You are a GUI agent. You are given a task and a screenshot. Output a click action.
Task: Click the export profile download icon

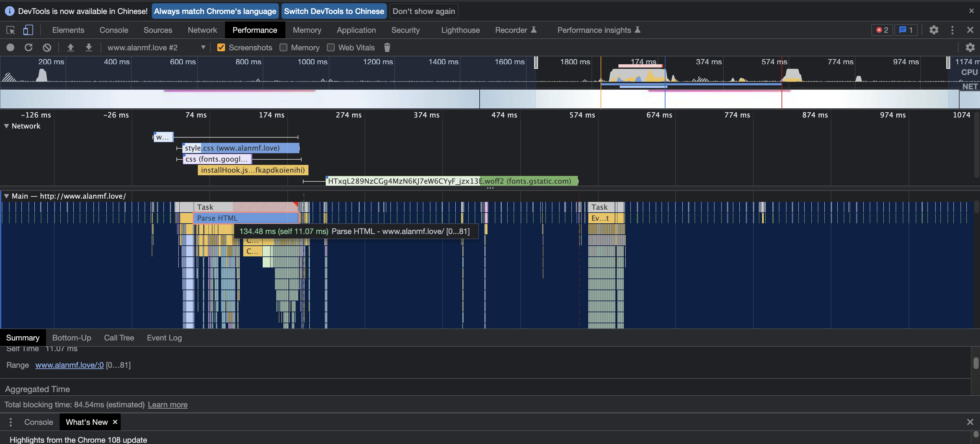(88, 47)
